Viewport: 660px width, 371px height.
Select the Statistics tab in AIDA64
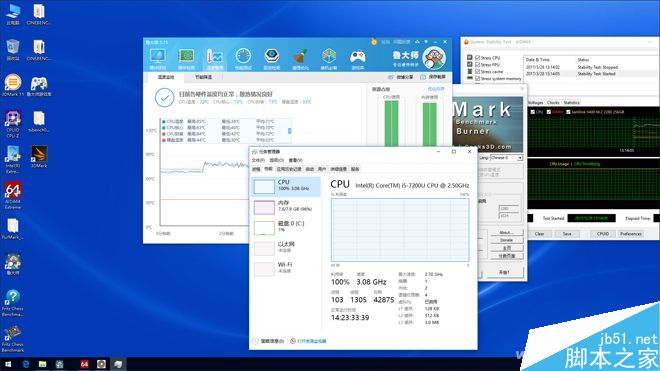point(571,103)
